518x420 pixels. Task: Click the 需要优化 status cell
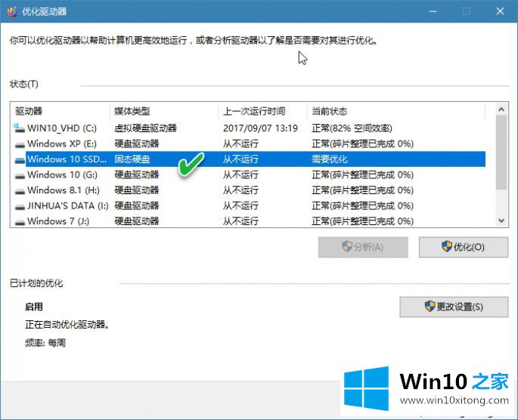click(330, 159)
